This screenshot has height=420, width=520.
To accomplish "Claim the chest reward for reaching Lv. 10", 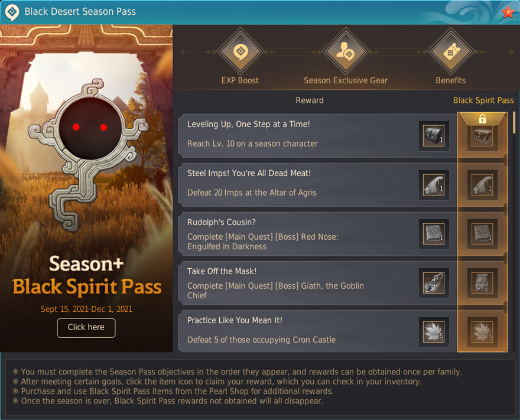I will [x=434, y=136].
